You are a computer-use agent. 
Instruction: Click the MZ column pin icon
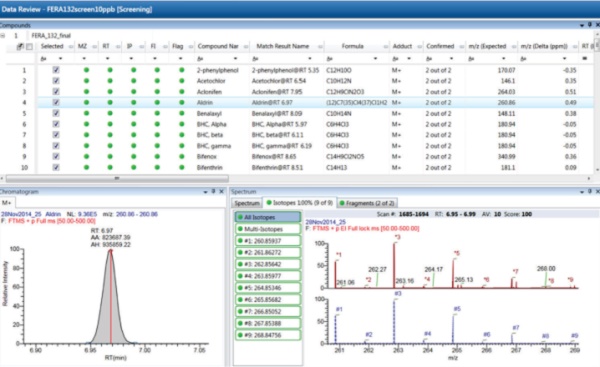[95, 47]
